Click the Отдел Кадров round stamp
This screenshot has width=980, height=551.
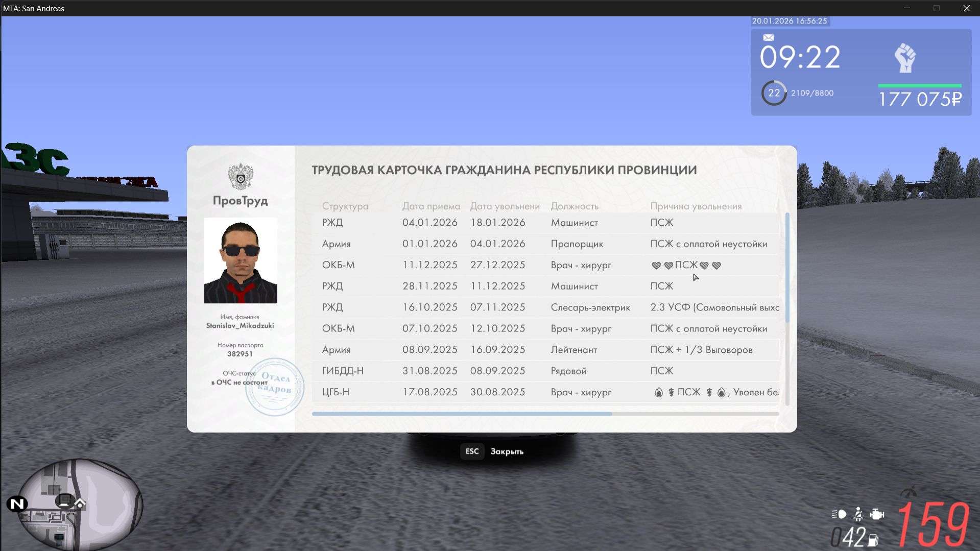click(x=275, y=386)
